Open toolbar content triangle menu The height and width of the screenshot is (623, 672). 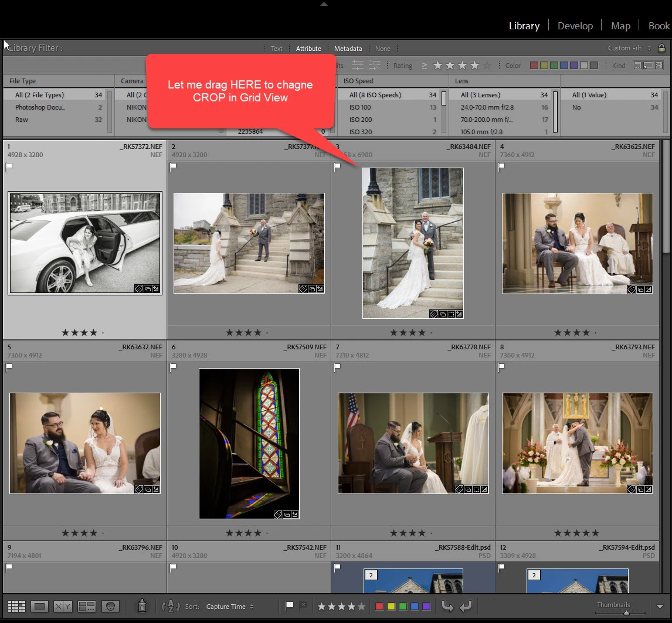tap(660, 606)
